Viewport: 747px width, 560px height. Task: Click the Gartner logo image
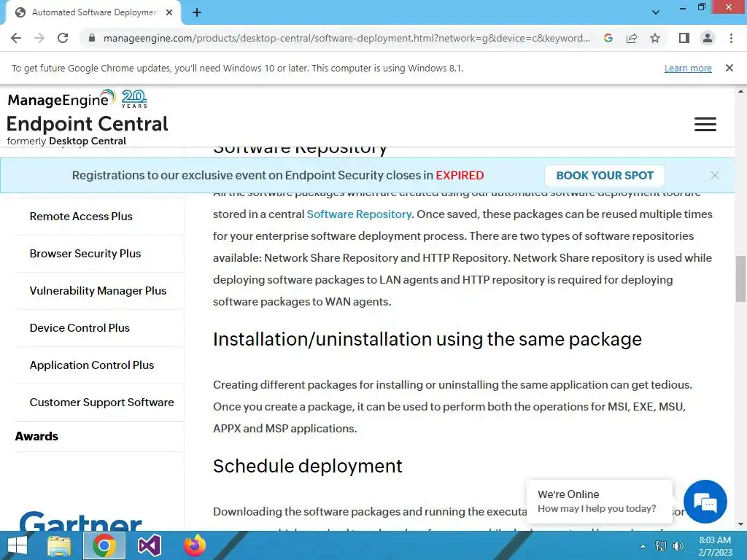point(80,521)
